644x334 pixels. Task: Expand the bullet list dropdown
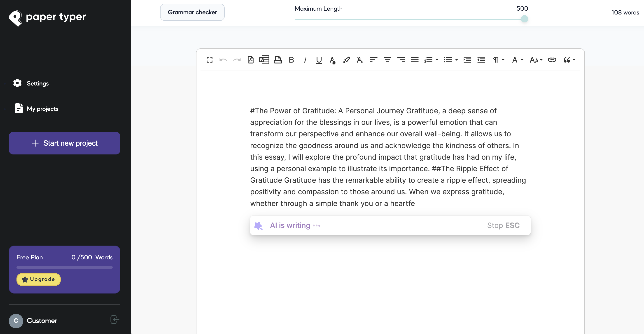[x=456, y=59]
